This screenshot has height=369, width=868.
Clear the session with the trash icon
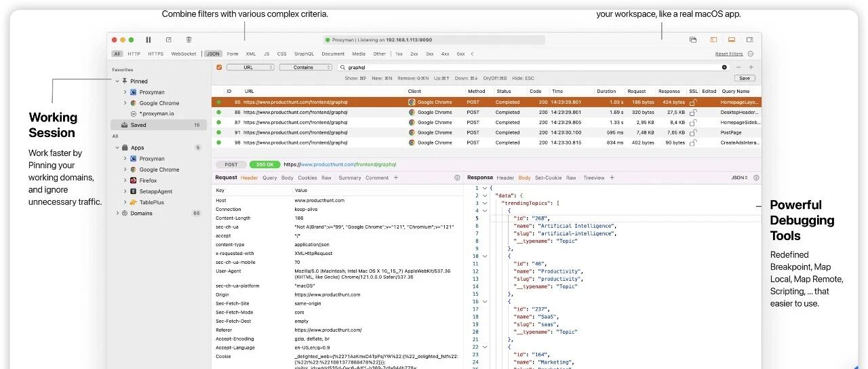coord(189,40)
